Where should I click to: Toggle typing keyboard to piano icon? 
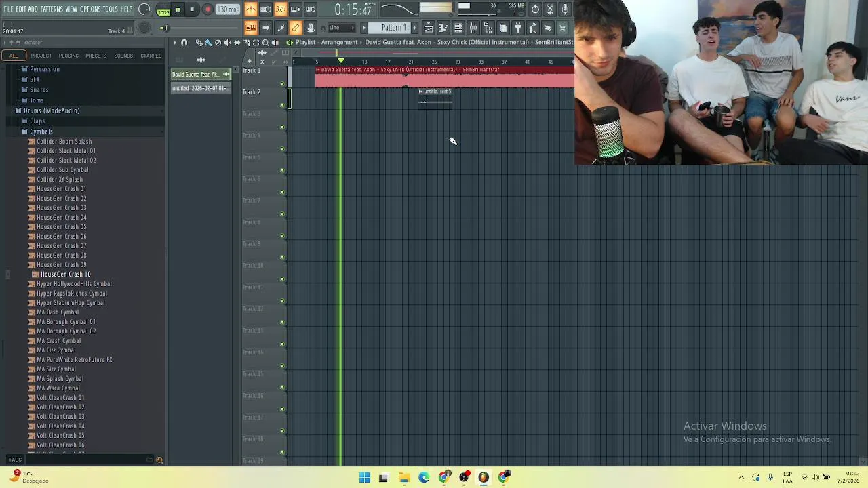[251, 28]
